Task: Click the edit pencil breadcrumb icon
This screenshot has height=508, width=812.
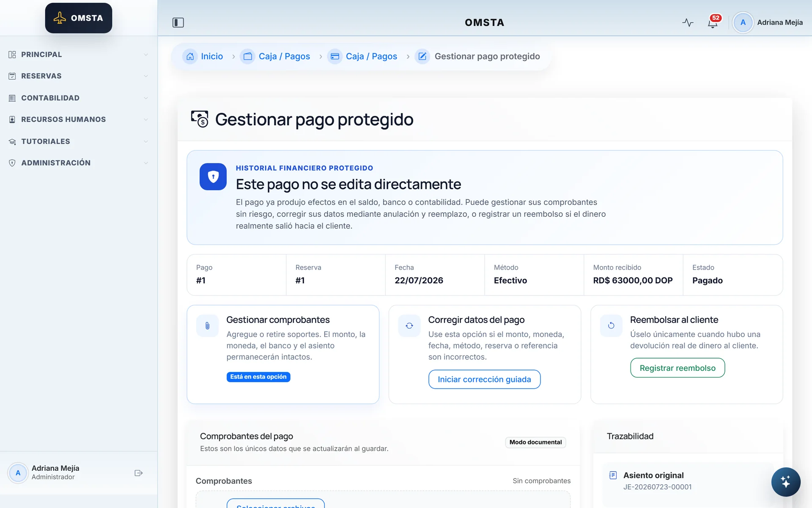Action: (x=422, y=56)
